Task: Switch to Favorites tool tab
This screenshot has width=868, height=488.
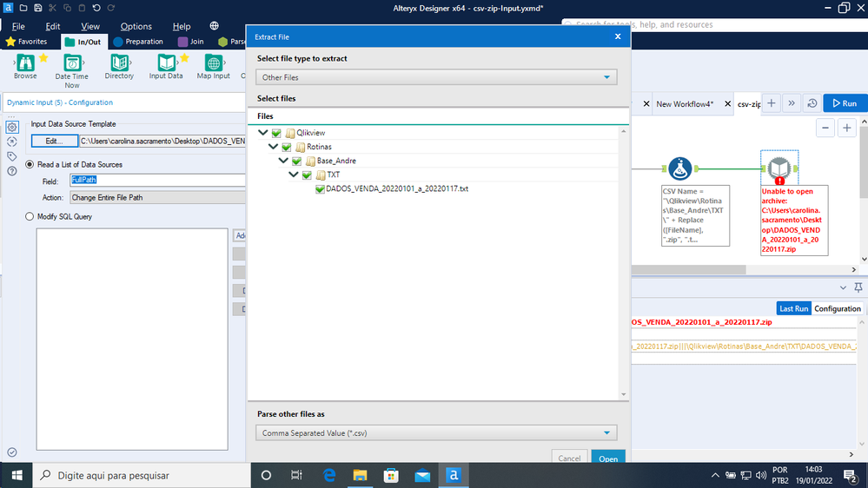Action: pyautogui.click(x=27, y=42)
